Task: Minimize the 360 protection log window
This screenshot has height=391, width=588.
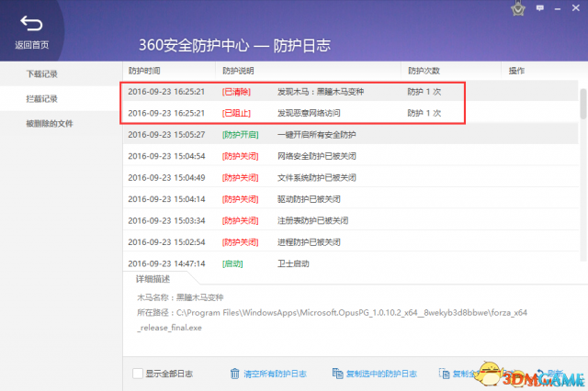Action: [x=558, y=8]
